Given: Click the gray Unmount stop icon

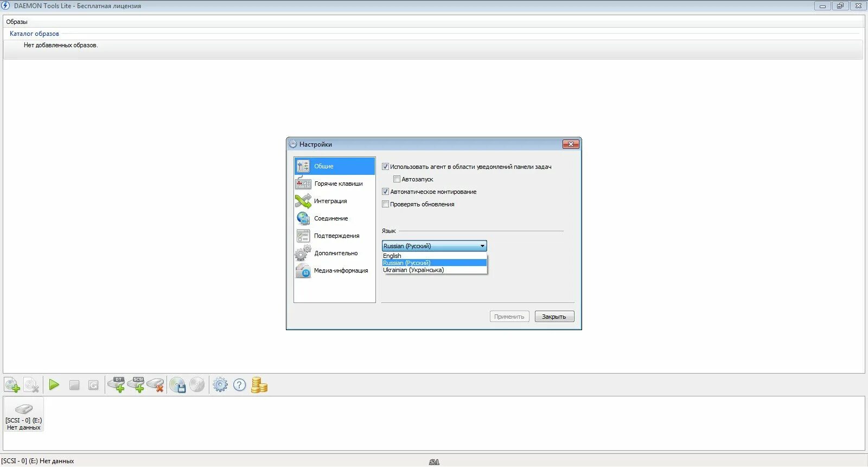Looking at the screenshot, I should click(x=74, y=386).
